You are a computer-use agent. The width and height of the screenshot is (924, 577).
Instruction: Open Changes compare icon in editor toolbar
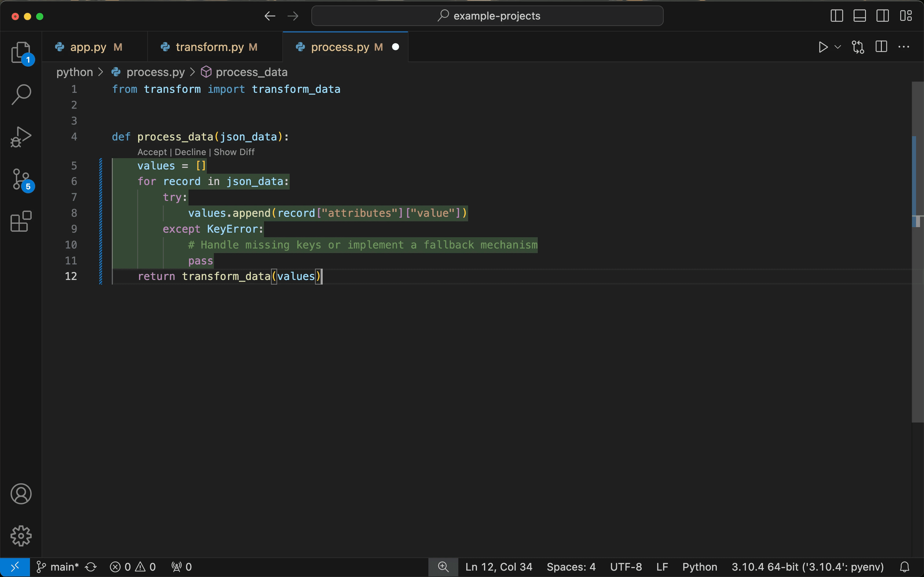[x=858, y=47]
